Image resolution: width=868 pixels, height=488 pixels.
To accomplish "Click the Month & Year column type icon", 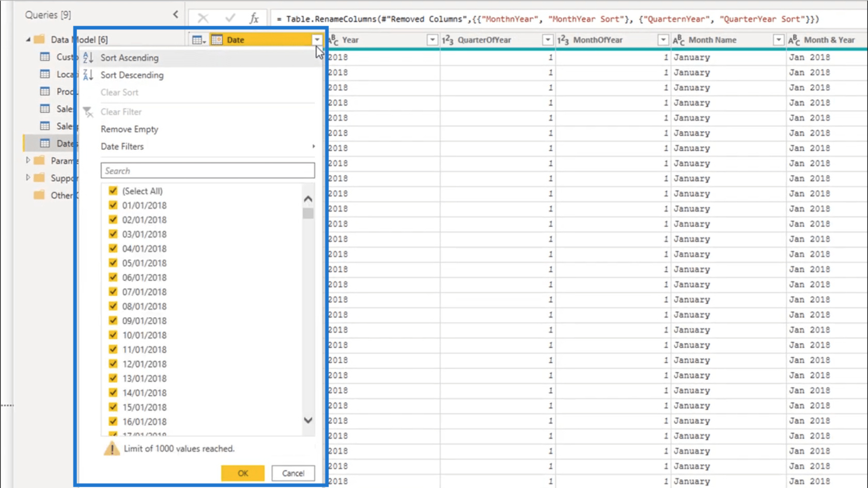I will click(x=794, y=40).
